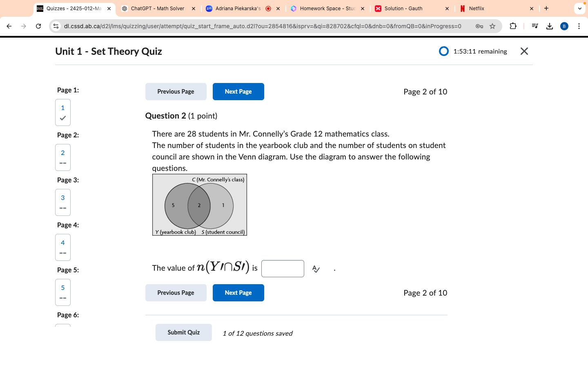Jump to question 1 in sidebar

tap(63, 112)
